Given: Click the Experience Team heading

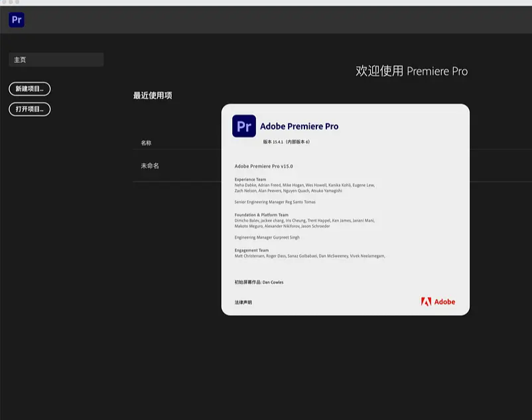Looking at the screenshot, I should 250,179.
